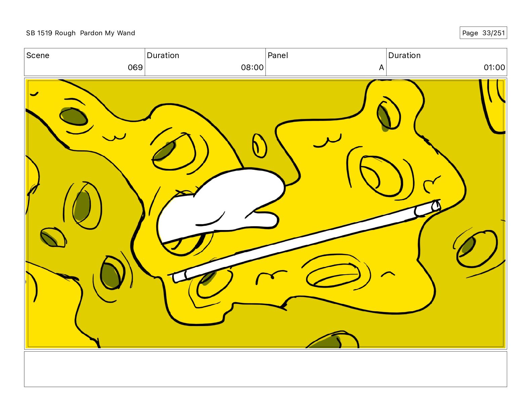Screen dimensions: 532x411
Task: Click the 'Panel' header label
Action: [278, 55]
